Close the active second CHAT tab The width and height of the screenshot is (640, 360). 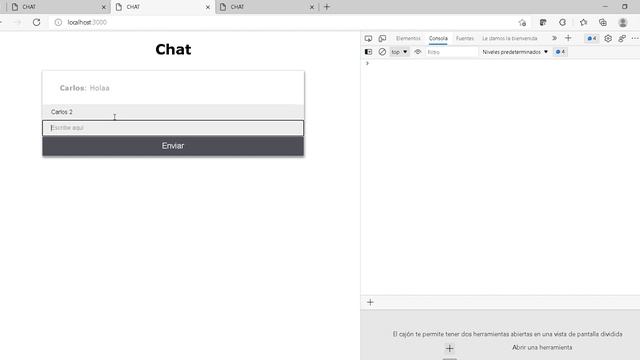coord(207,7)
